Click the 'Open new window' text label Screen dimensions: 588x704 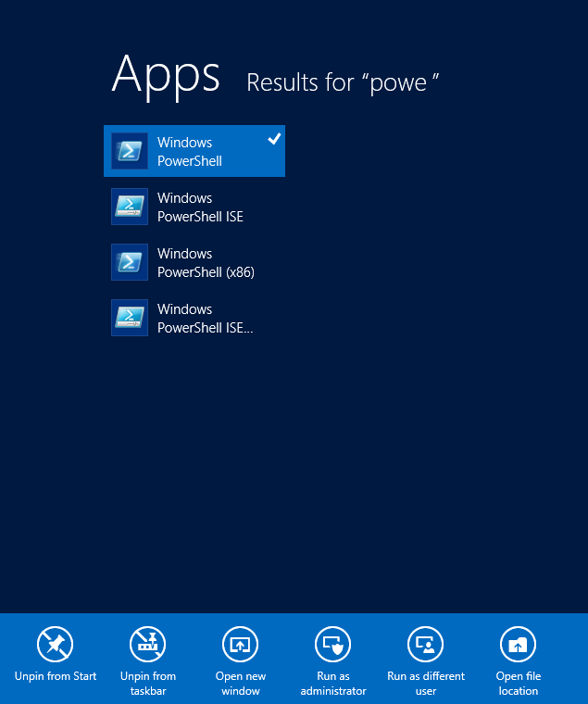coord(241,684)
